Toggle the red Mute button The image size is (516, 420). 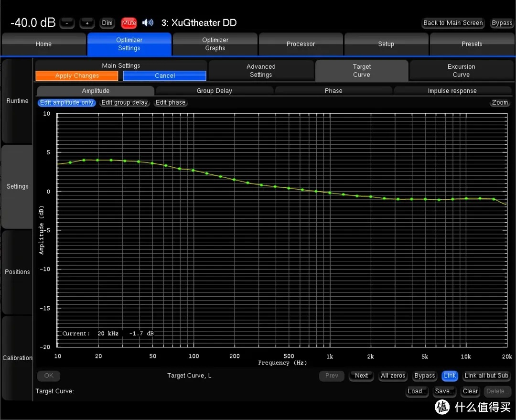[129, 23]
